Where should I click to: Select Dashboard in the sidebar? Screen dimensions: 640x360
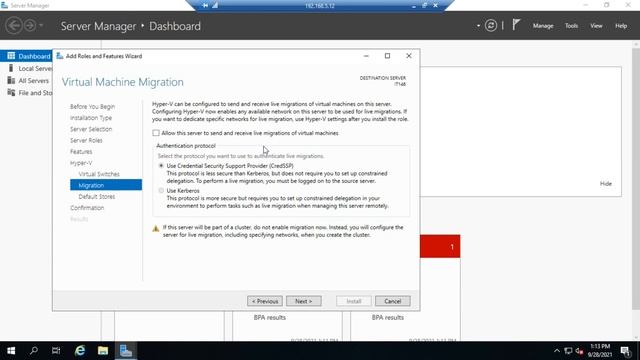tap(27, 56)
